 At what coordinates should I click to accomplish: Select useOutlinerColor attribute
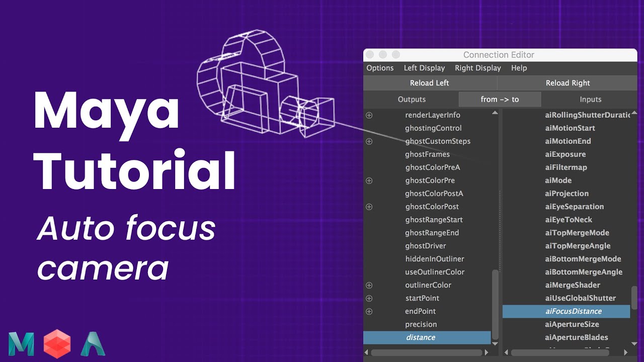435,272
